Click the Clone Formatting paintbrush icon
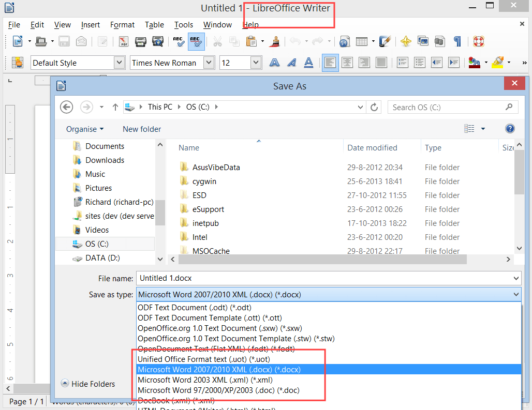Screen dimensions: 532x410 274,41
